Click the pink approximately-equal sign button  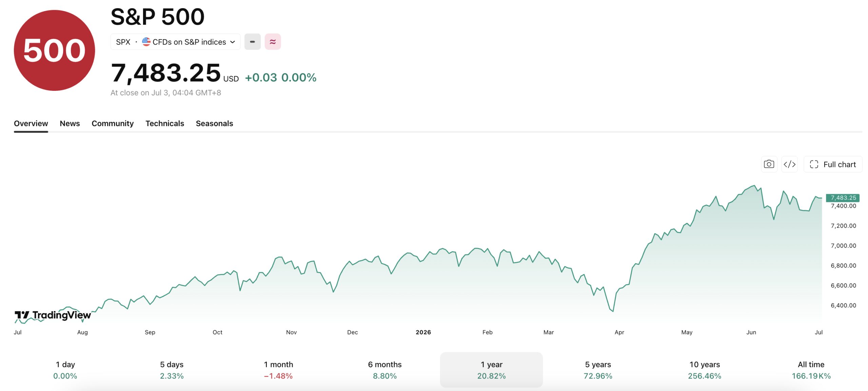pos(273,42)
